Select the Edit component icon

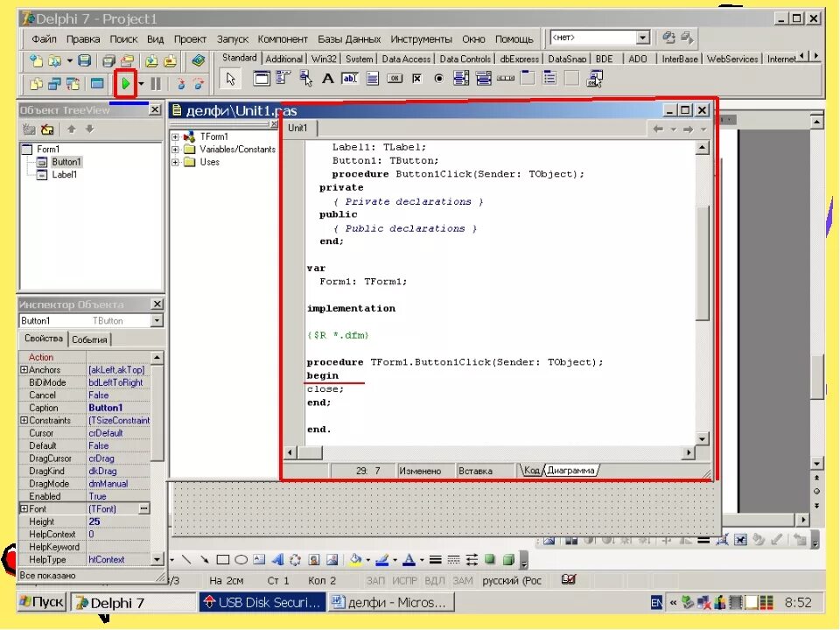pyautogui.click(x=350, y=79)
